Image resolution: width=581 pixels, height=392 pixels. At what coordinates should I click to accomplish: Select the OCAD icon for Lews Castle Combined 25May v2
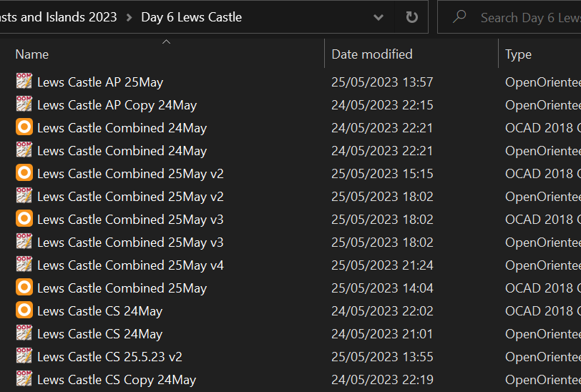click(x=24, y=173)
